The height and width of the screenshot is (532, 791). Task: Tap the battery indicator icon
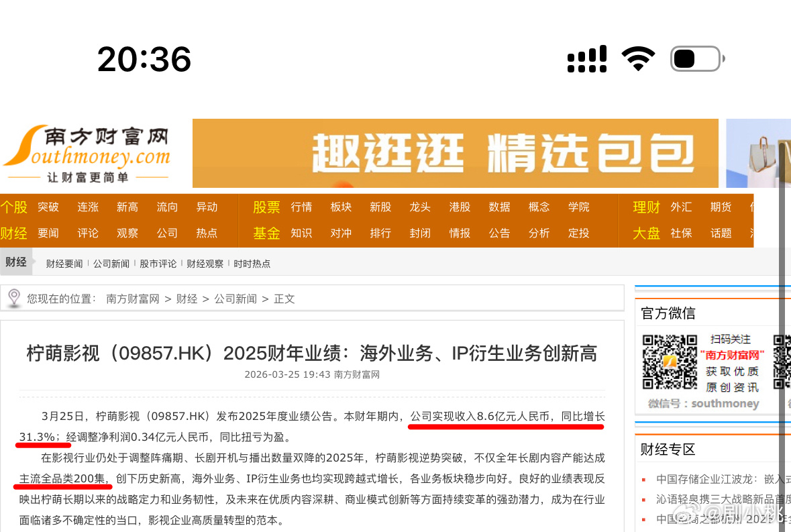click(x=697, y=59)
